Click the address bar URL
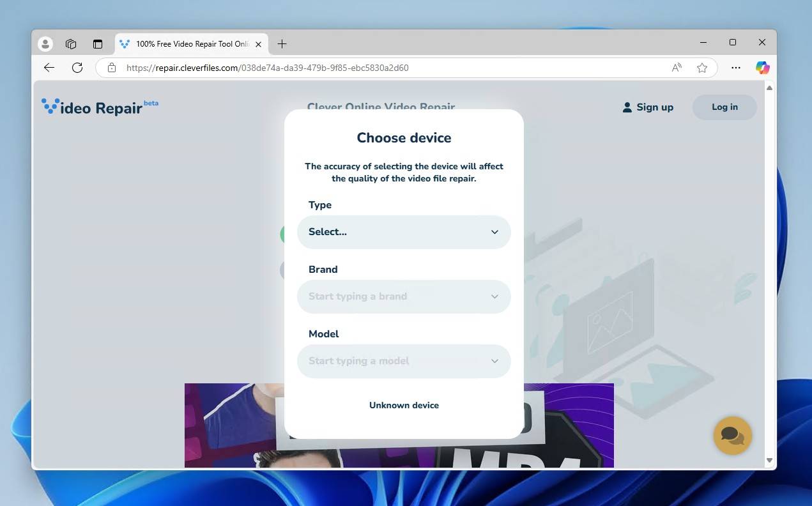The image size is (812, 506). tap(267, 68)
